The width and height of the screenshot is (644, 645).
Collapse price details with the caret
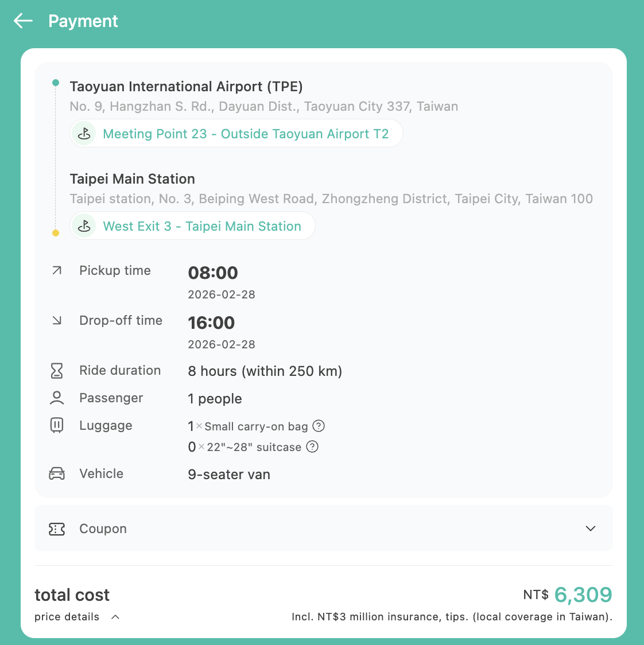tap(115, 617)
